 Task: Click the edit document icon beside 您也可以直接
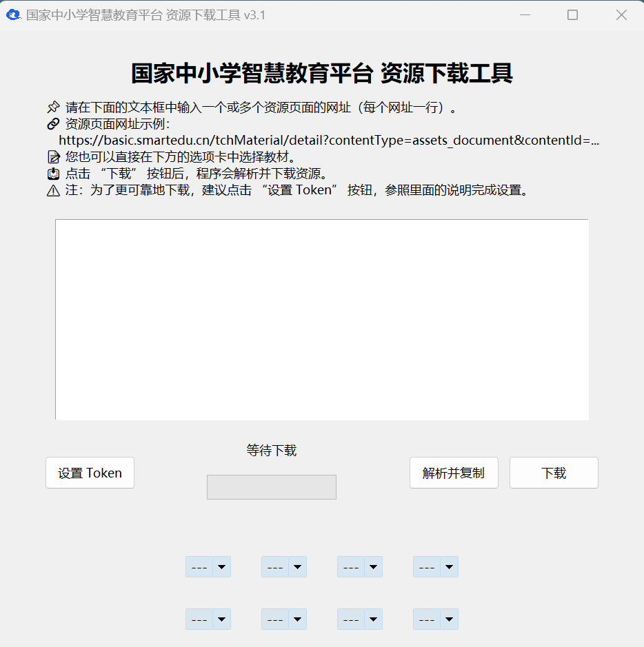[54, 157]
